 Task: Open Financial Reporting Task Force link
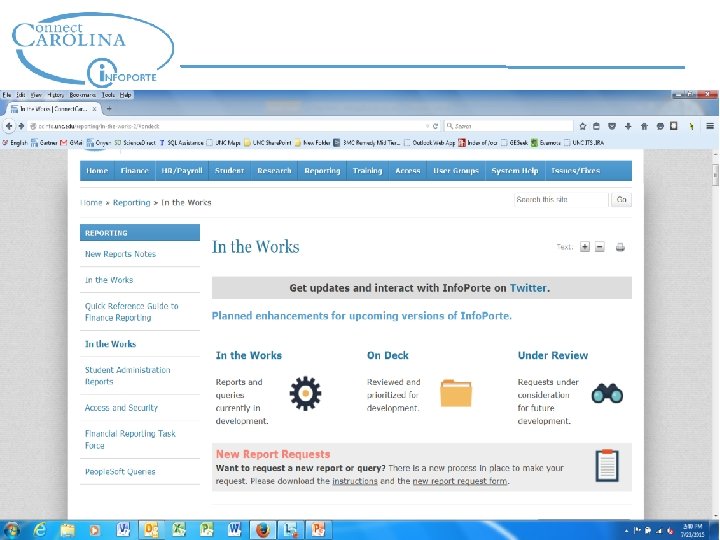click(x=130, y=439)
